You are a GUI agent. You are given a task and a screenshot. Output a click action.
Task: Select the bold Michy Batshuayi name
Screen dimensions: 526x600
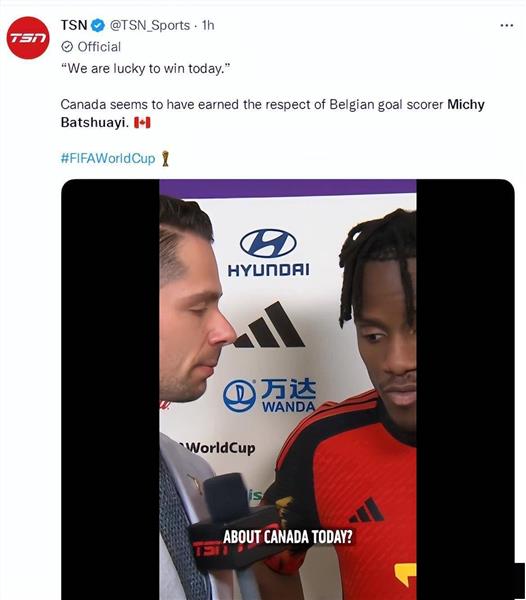(273, 113)
